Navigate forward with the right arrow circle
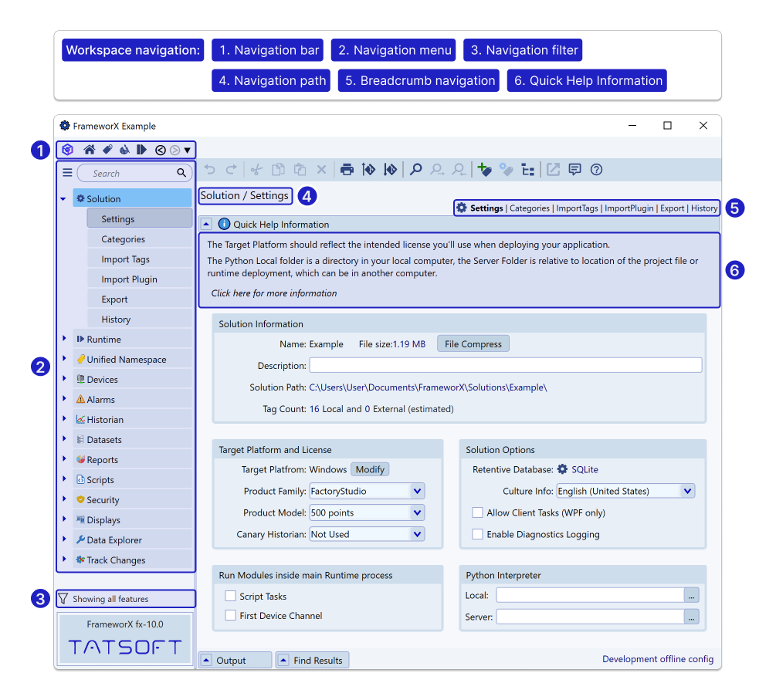The height and width of the screenshot is (700, 776). pyautogui.click(x=175, y=150)
